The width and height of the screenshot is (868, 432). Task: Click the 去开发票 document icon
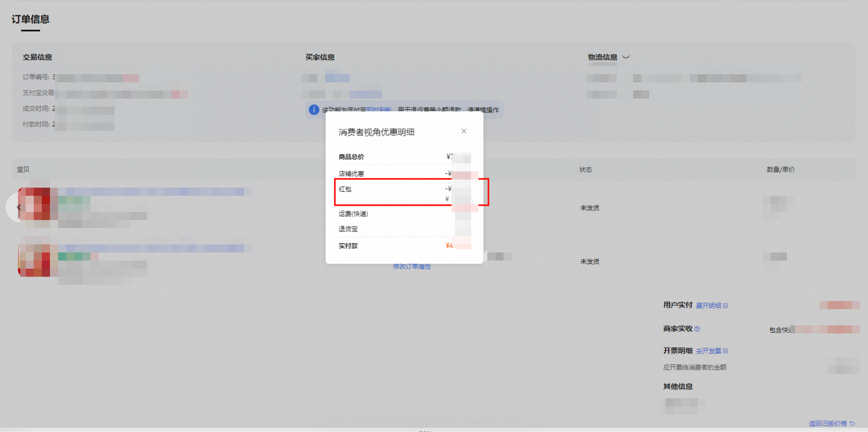click(x=725, y=351)
